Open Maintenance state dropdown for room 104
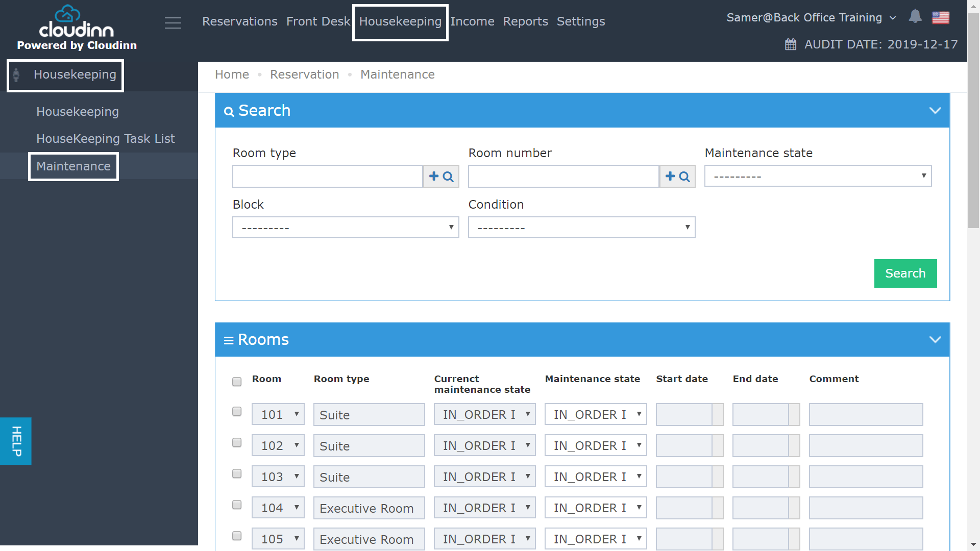The width and height of the screenshot is (980, 551). (596, 508)
